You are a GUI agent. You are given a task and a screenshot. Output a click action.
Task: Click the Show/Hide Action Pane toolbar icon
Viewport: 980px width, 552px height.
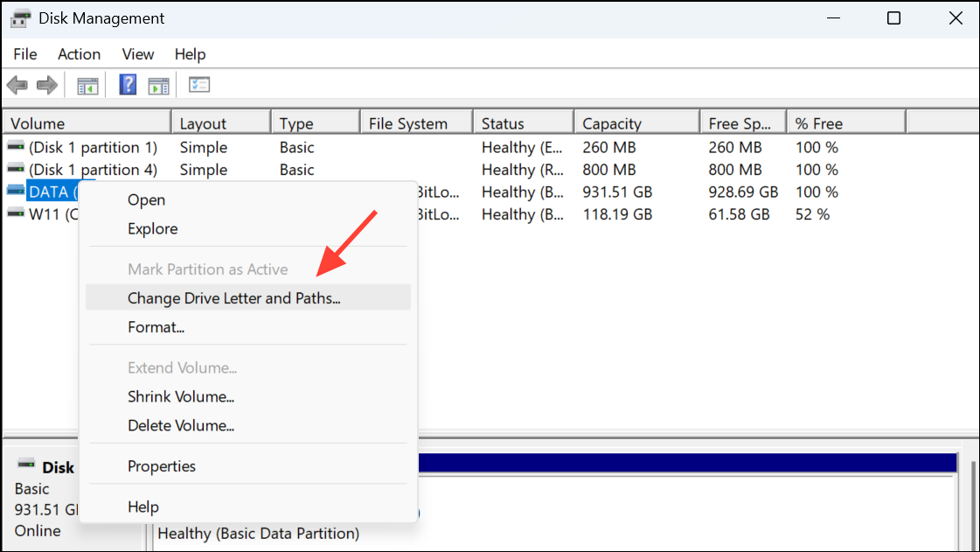click(158, 85)
